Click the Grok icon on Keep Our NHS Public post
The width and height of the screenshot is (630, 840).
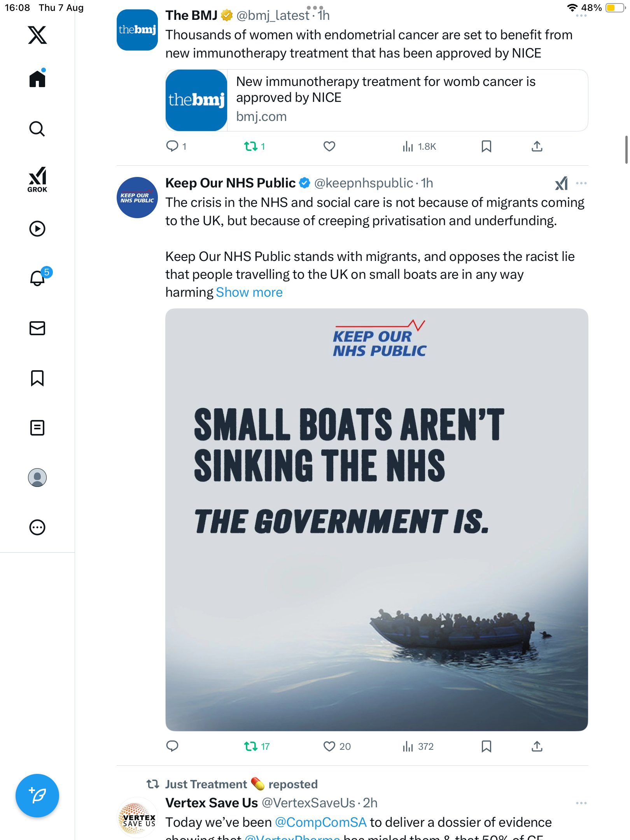(x=561, y=183)
